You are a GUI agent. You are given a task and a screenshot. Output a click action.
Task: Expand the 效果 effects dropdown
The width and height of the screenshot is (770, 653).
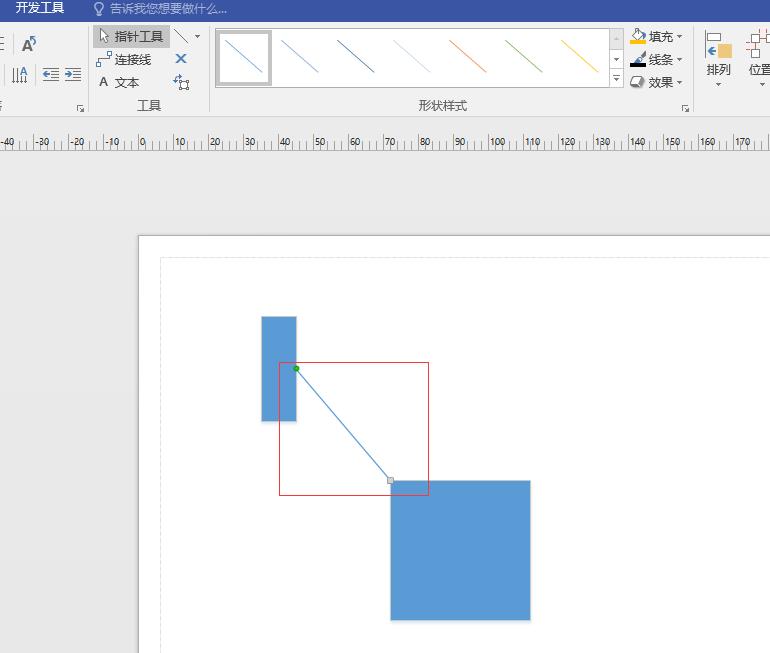tap(657, 82)
